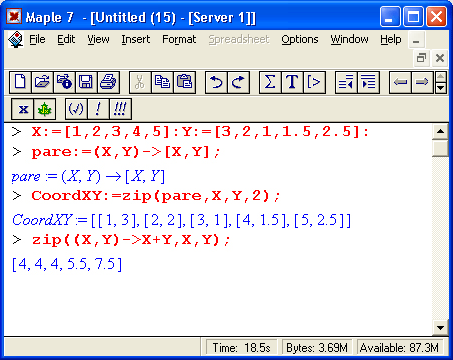Click the Time: 18.5s status field
The height and width of the screenshot is (360, 453).
(x=242, y=348)
